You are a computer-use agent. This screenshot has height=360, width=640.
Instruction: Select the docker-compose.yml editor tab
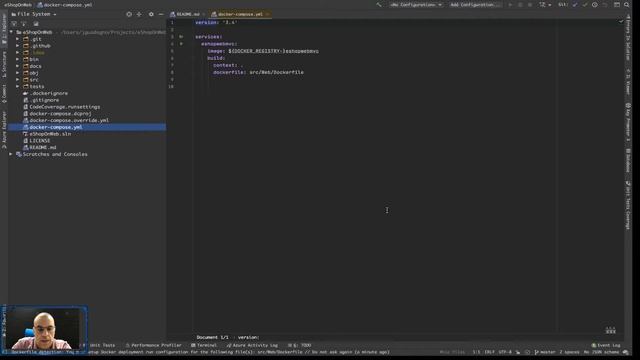coord(240,14)
